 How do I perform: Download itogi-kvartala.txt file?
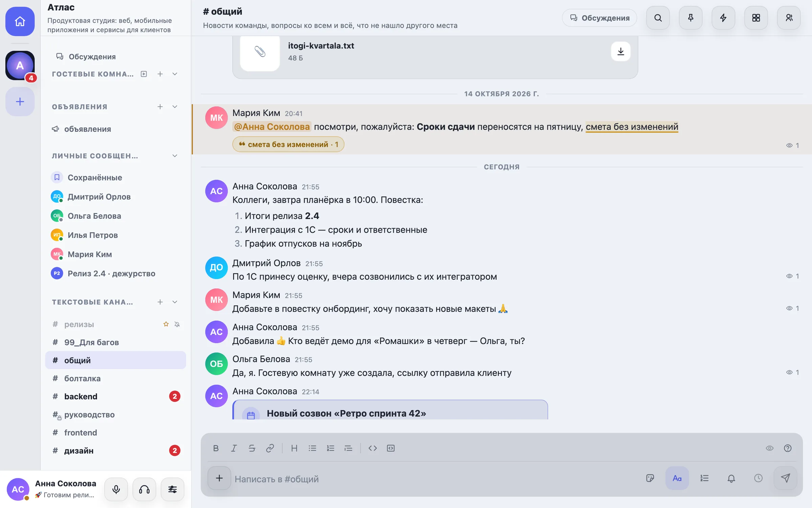tap(621, 51)
